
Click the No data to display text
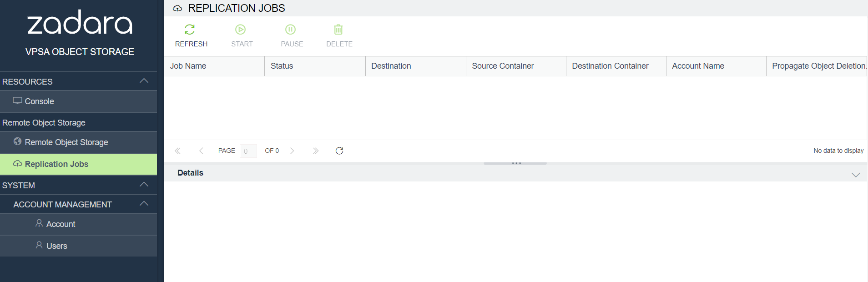(x=838, y=151)
